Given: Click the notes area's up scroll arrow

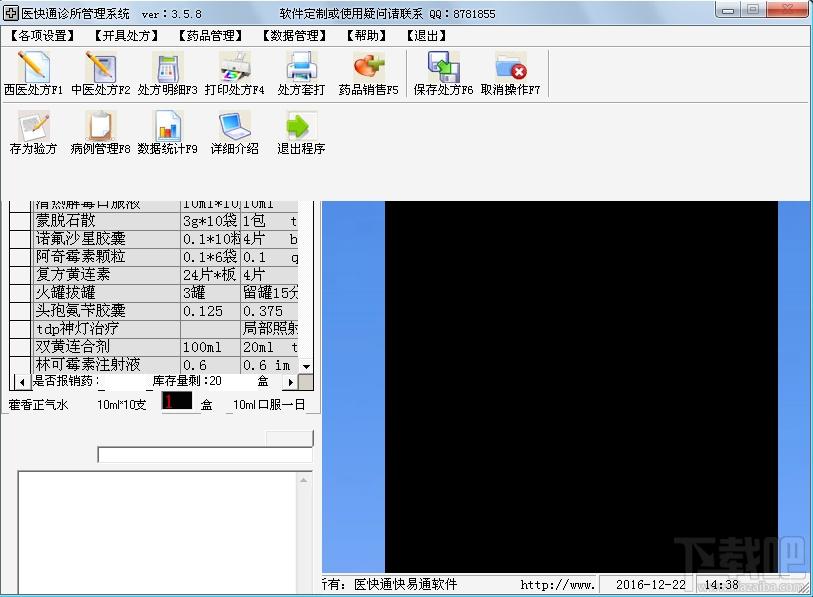Looking at the screenshot, I should tap(304, 480).
